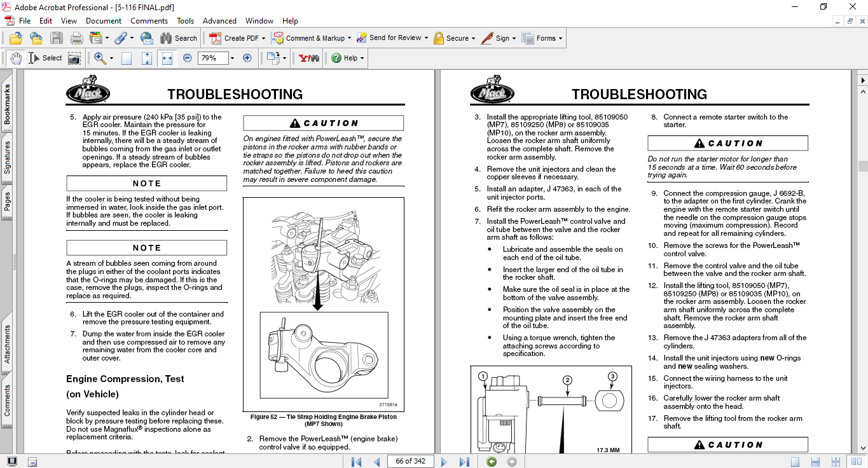Image resolution: width=868 pixels, height=468 pixels.
Task: Toggle Fit Width view mode
Action: [167, 58]
